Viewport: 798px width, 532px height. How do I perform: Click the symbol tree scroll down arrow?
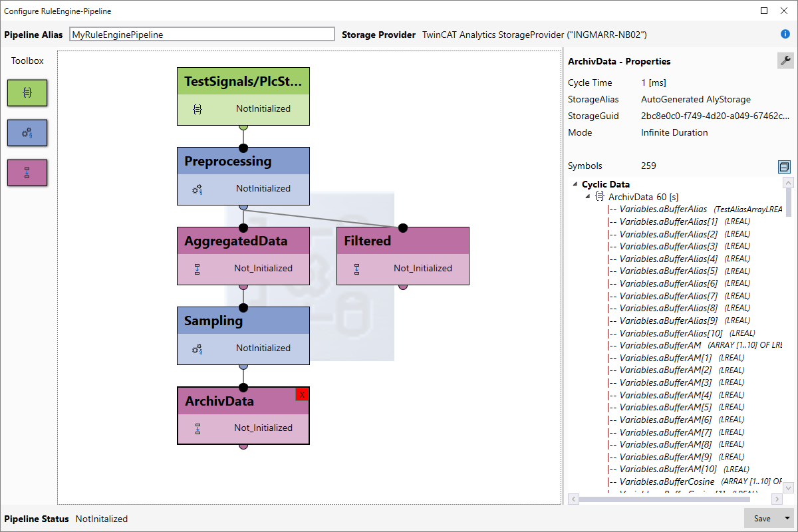point(788,487)
